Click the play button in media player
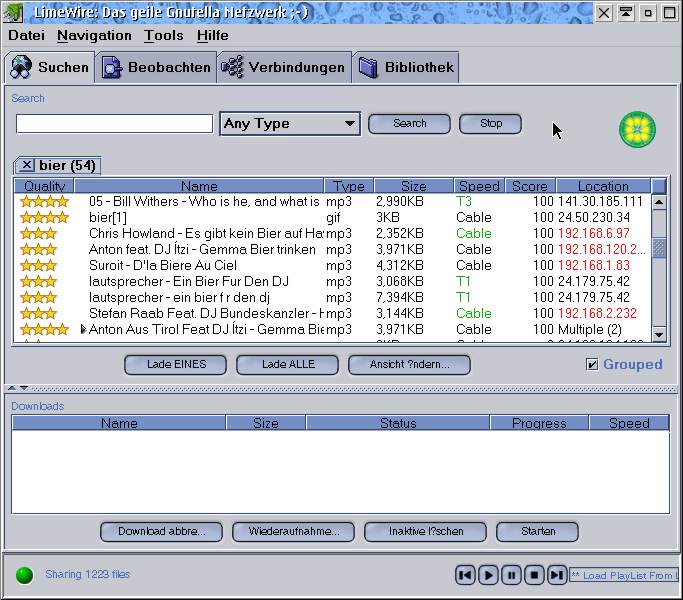Viewport: 683px width, 600px height. point(488,576)
